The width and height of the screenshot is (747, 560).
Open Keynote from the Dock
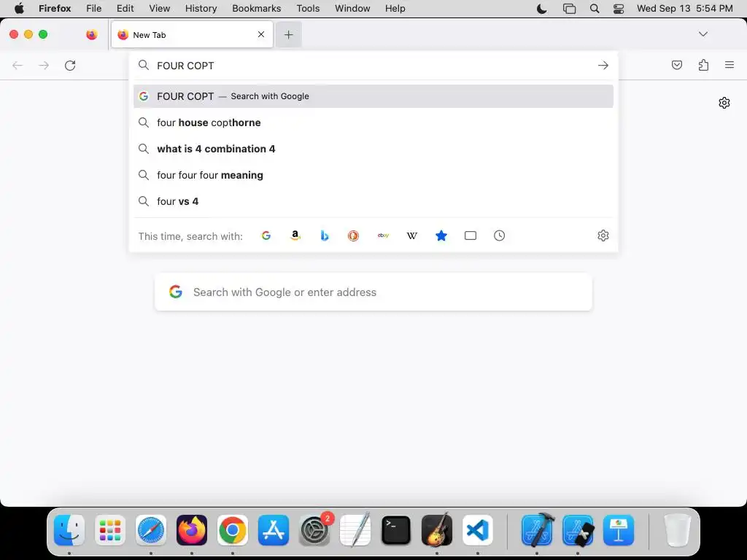click(619, 530)
